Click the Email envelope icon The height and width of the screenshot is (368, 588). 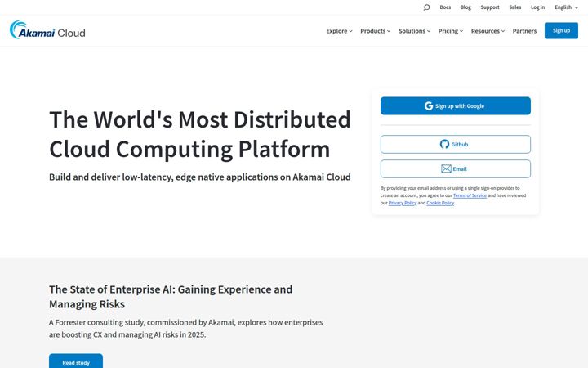[x=446, y=168]
